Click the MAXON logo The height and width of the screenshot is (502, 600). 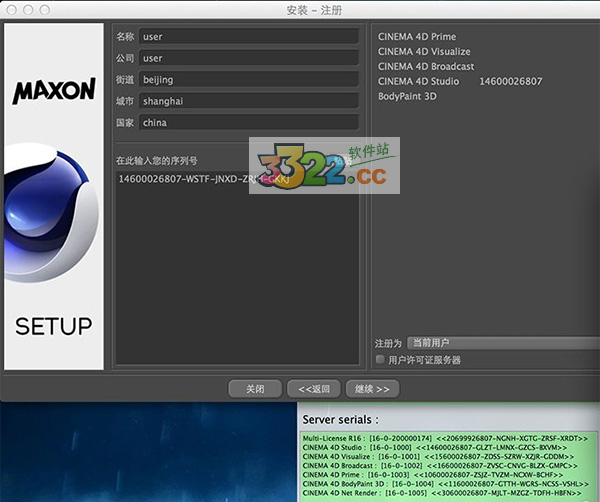click(x=53, y=93)
